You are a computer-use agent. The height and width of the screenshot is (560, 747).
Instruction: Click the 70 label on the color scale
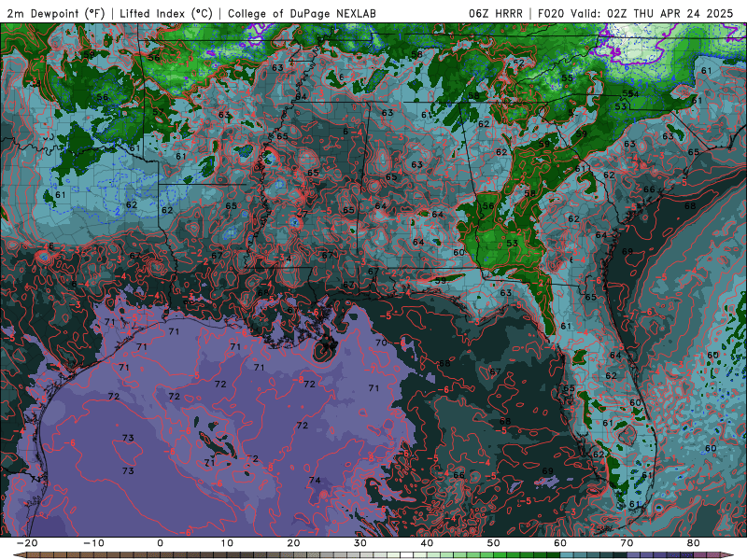[627, 543]
